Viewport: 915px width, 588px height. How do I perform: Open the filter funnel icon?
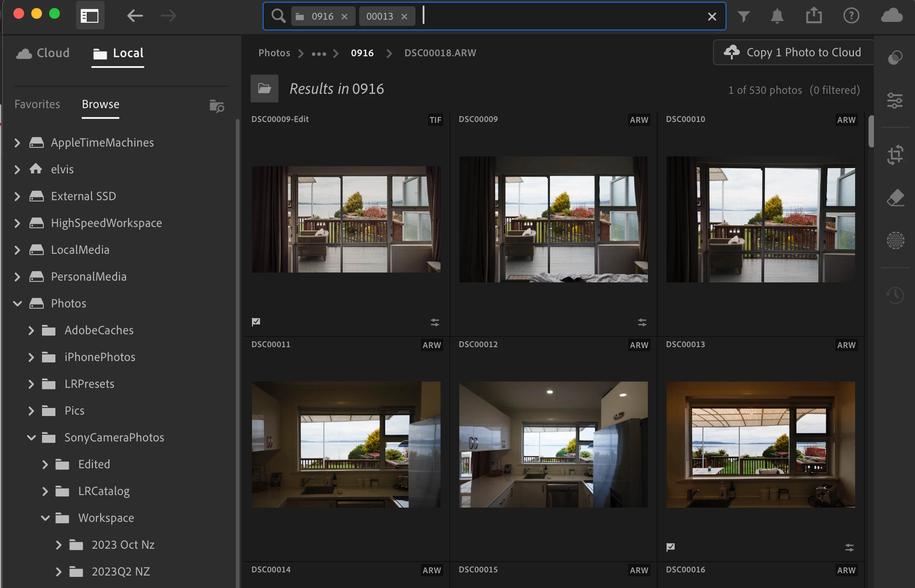(743, 17)
